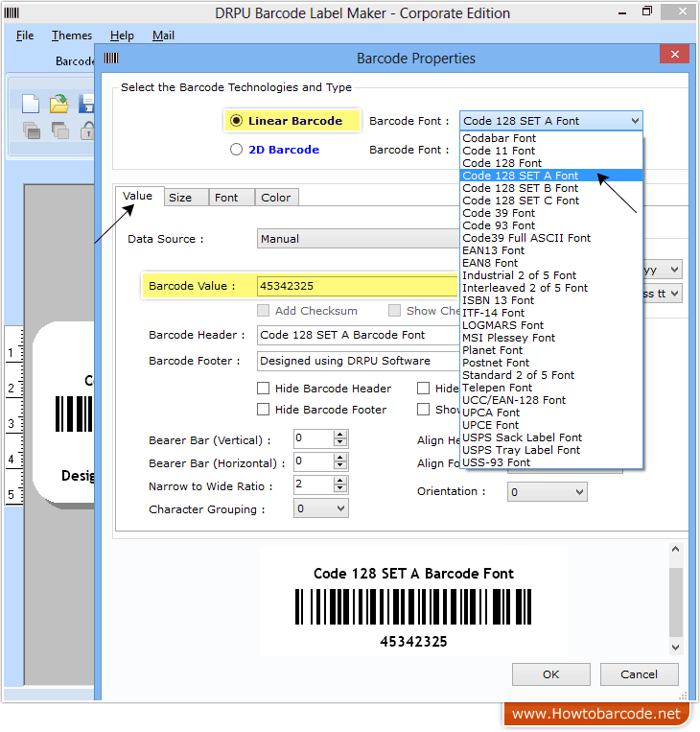Choose UPCA Font from the list

551,413
